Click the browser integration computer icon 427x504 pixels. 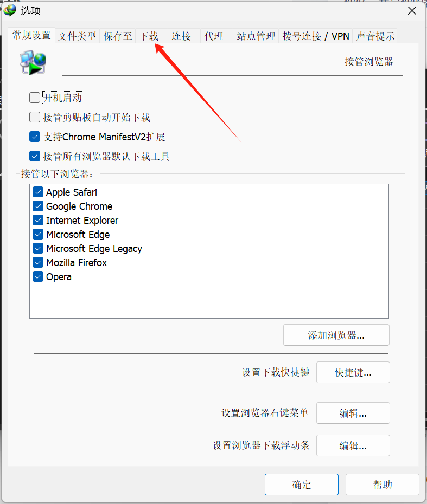pos(33,63)
